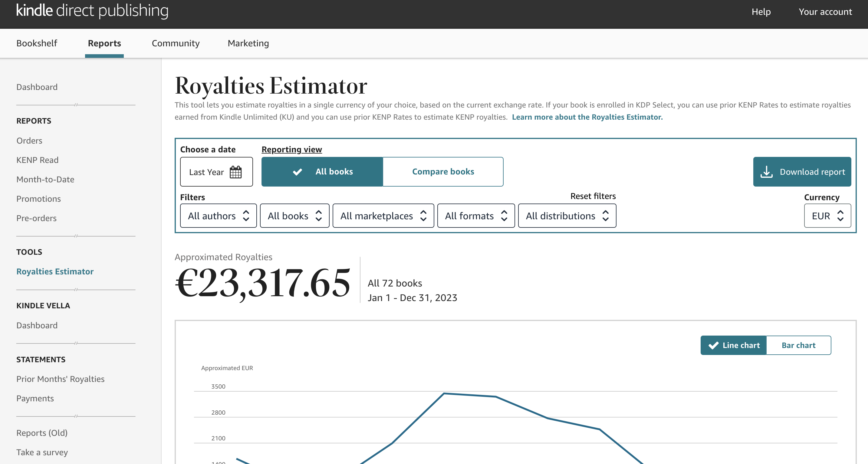Screen dimensions: 868x464
Task: Click the TOOLS sidebar heading
Action: [29, 252]
